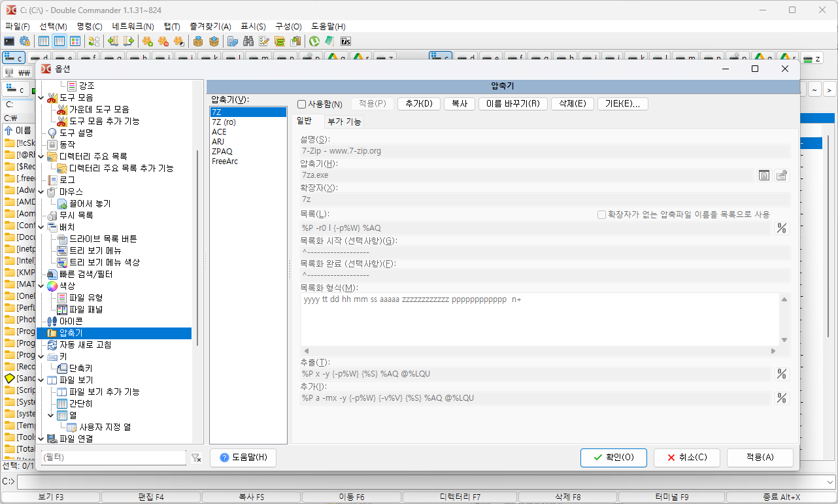Screen dimensions: 838x504
Task: Click the 로그 notebook icon
Action: coord(52,180)
